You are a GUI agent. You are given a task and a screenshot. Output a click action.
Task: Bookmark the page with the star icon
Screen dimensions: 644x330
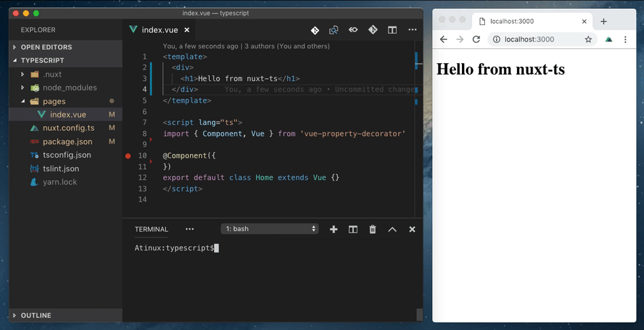click(x=588, y=39)
